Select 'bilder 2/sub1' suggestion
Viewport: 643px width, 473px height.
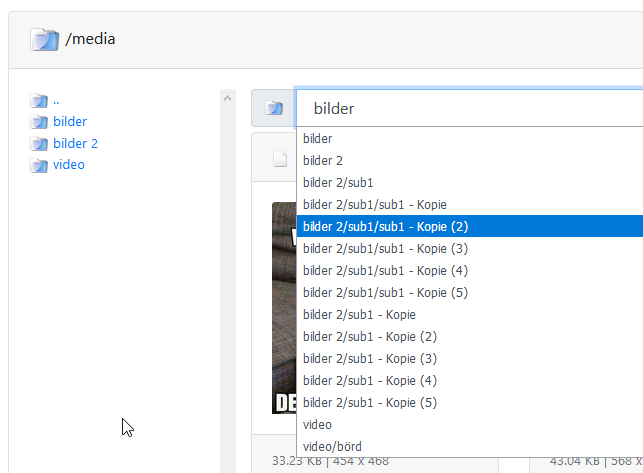(470, 183)
